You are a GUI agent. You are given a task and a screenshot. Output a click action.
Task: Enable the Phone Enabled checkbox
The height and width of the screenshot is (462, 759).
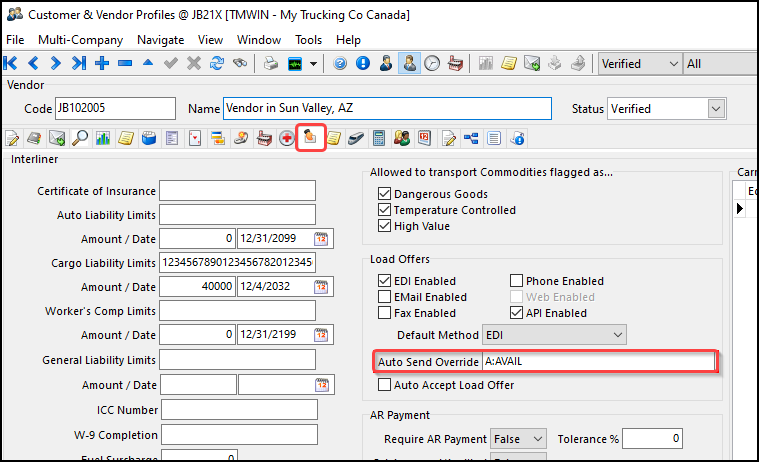(517, 281)
